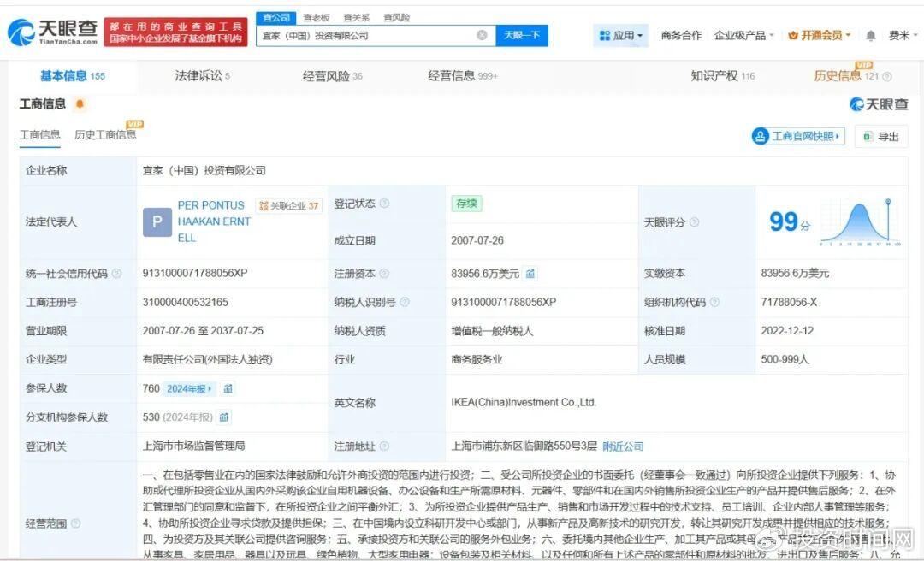Click the 实缴资本 value 83956.6万美元
This screenshot has height=561, width=924.
795,274
